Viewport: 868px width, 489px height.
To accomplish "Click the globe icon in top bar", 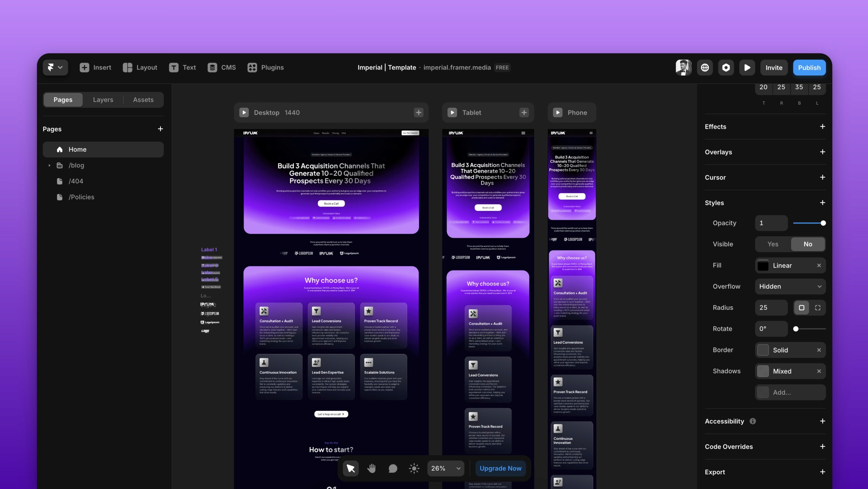I will [x=705, y=67].
